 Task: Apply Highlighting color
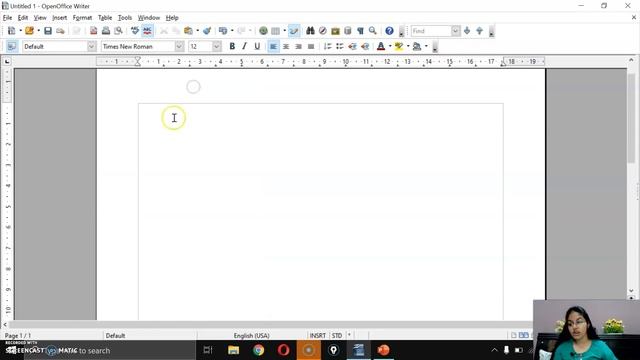click(x=399, y=46)
